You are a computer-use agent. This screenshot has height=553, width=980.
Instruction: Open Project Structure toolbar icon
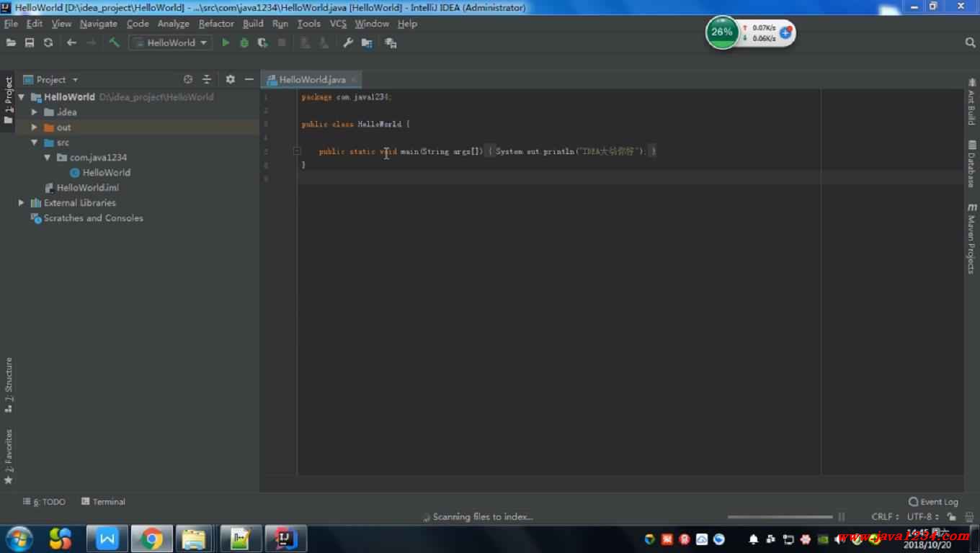(x=367, y=43)
